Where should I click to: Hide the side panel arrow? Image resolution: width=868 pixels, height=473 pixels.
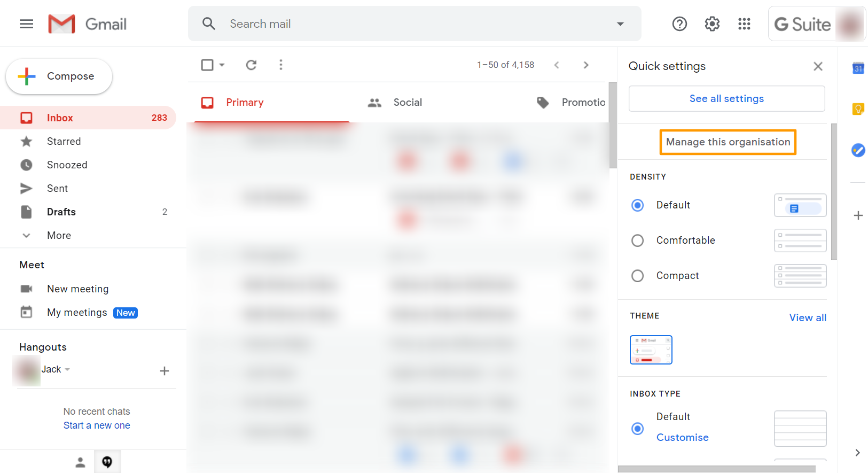click(857, 453)
